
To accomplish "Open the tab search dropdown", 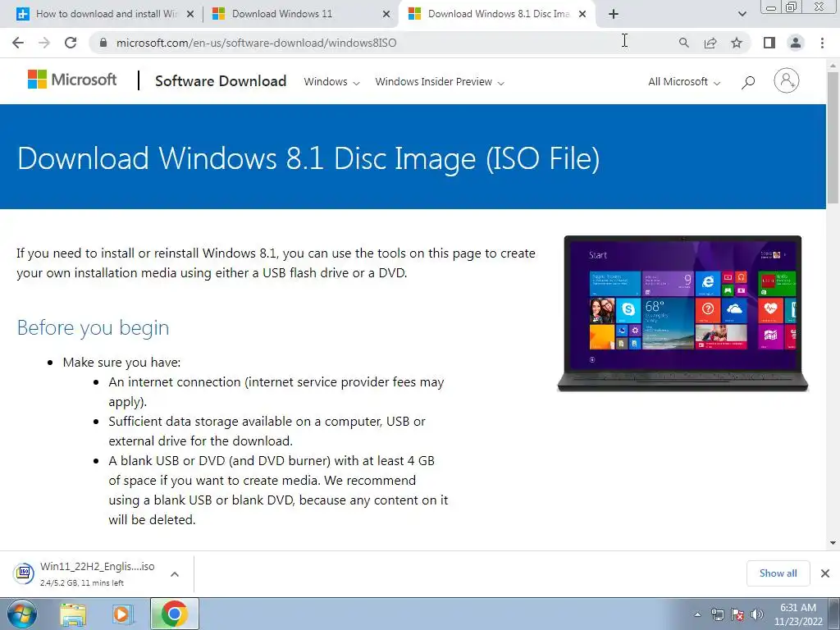I will (742, 14).
